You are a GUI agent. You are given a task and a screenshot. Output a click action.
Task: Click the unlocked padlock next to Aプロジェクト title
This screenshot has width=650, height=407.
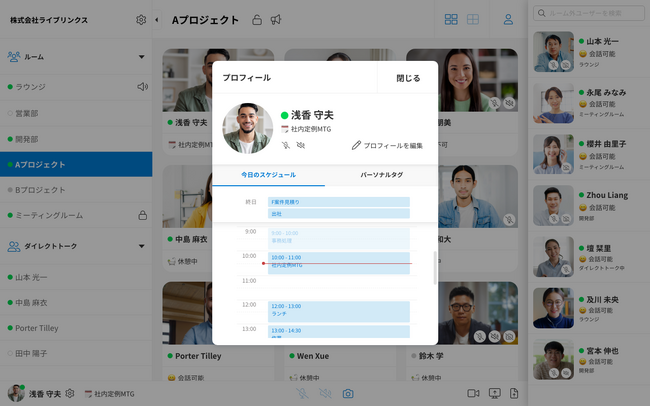pyautogui.click(x=257, y=20)
